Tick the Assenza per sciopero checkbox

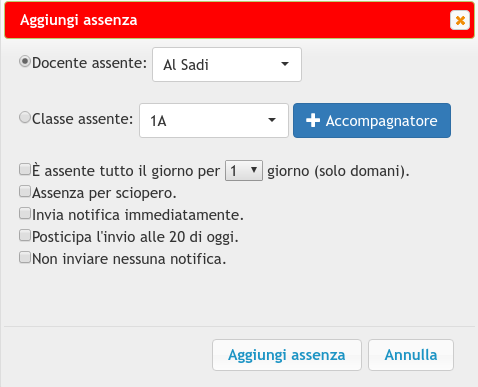click(25, 191)
